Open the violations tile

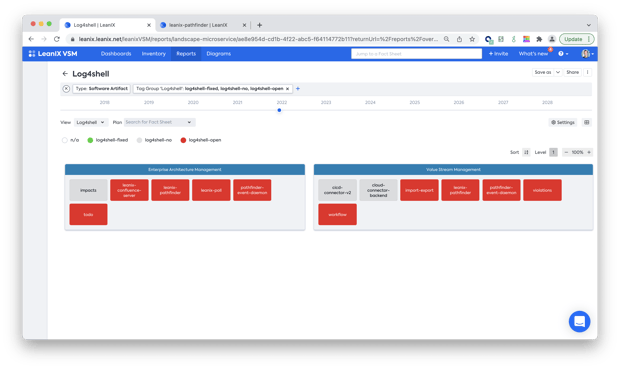542,190
